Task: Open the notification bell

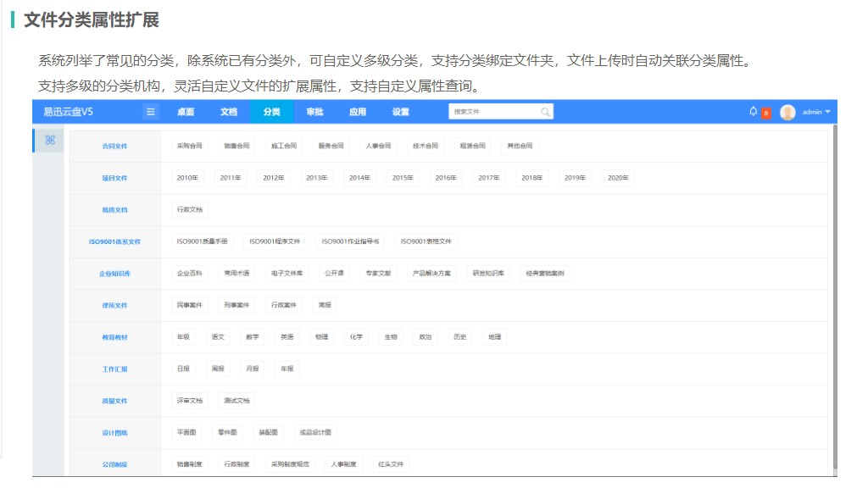Action: tap(753, 111)
